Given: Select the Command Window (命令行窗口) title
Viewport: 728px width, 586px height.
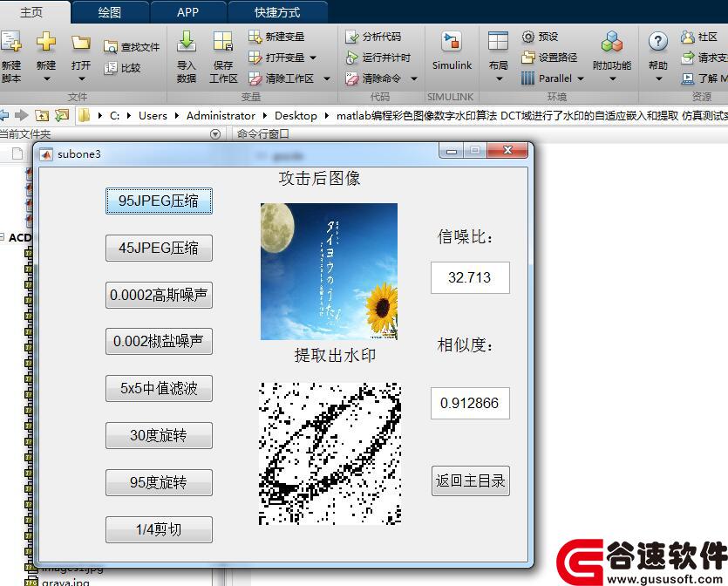Looking at the screenshot, I should pos(262,134).
